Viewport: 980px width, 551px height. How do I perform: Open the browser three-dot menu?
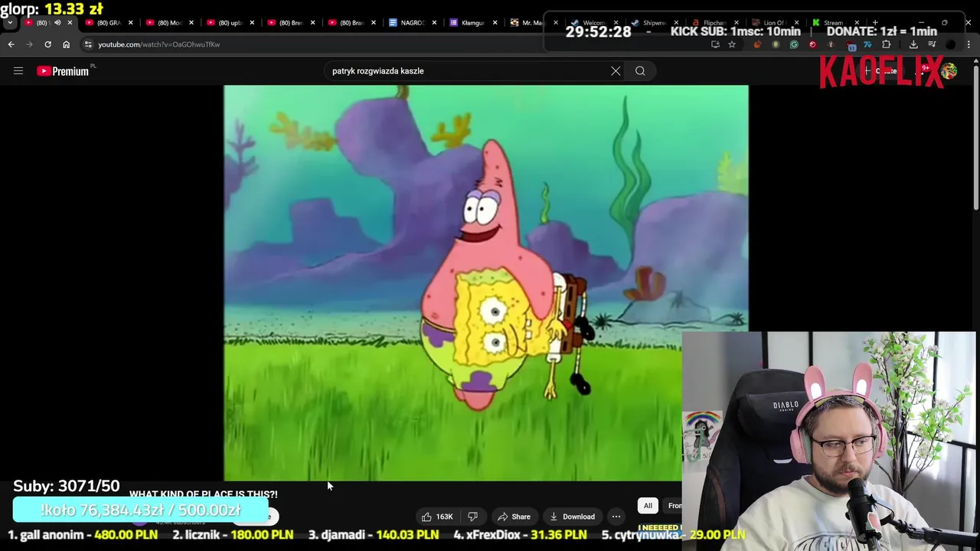(x=969, y=44)
